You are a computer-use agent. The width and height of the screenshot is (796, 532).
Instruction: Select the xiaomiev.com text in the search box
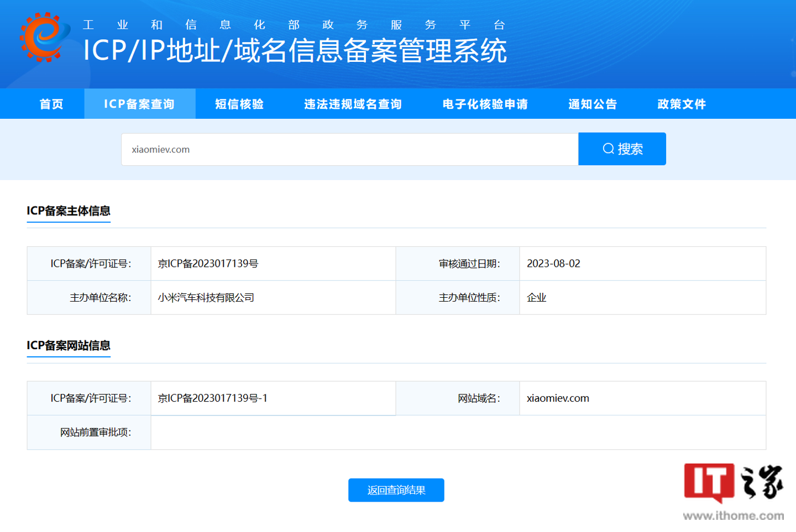point(161,149)
